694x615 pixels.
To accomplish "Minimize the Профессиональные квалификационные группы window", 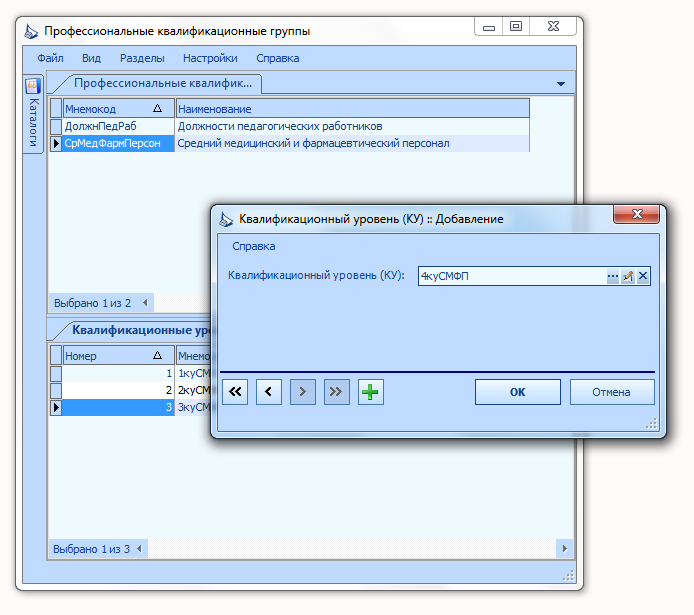I will coord(489,27).
